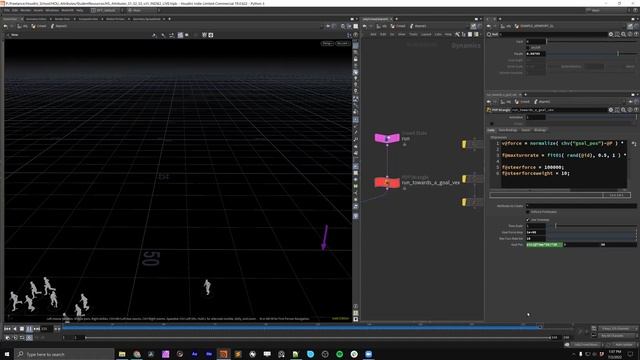
Task: Click the current frame number field in playbar
Action: pos(46,328)
